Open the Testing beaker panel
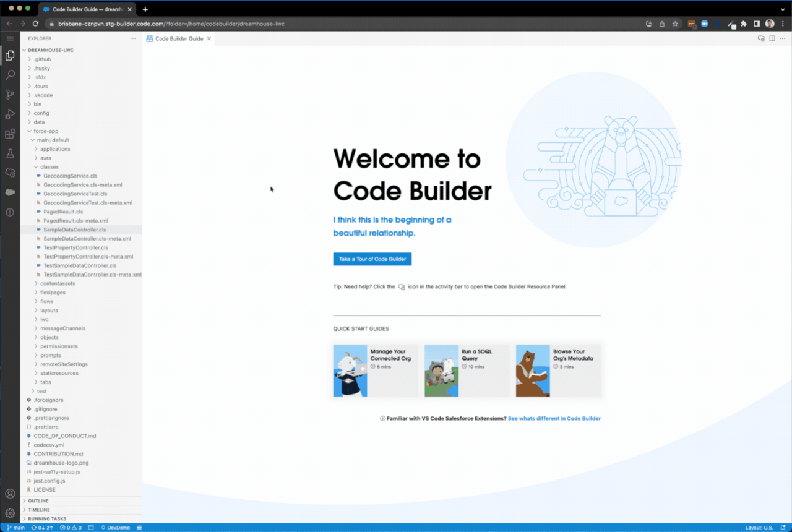The width and height of the screenshot is (792, 532). (x=9, y=153)
